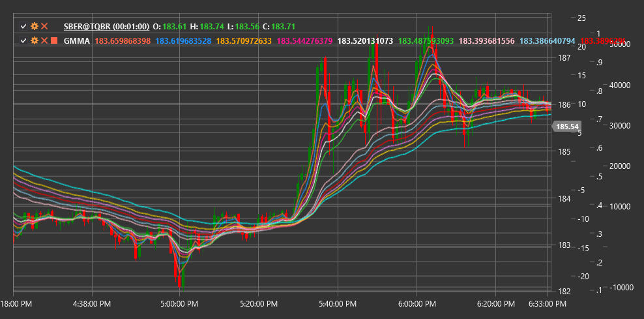Image resolution: width=644 pixels, height=319 pixels.
Task: Select the 5:00:00 PM time axis label
Action: 179,305
